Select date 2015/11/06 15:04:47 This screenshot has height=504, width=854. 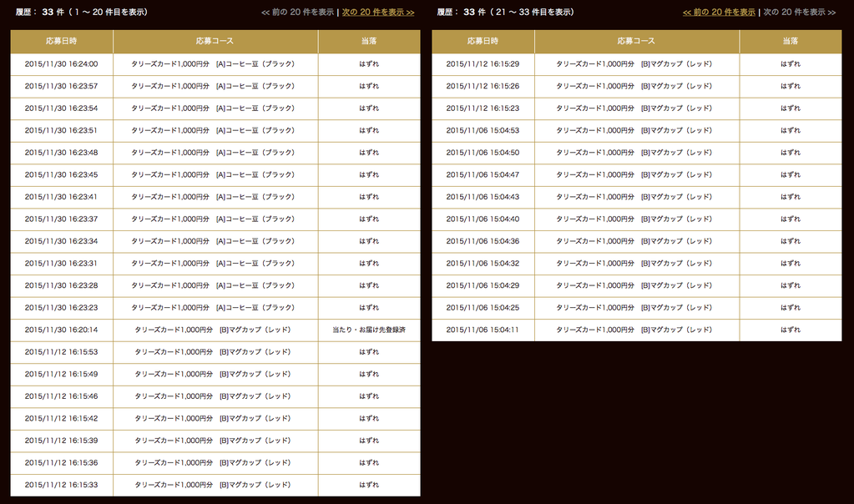[x=483, y=174]
